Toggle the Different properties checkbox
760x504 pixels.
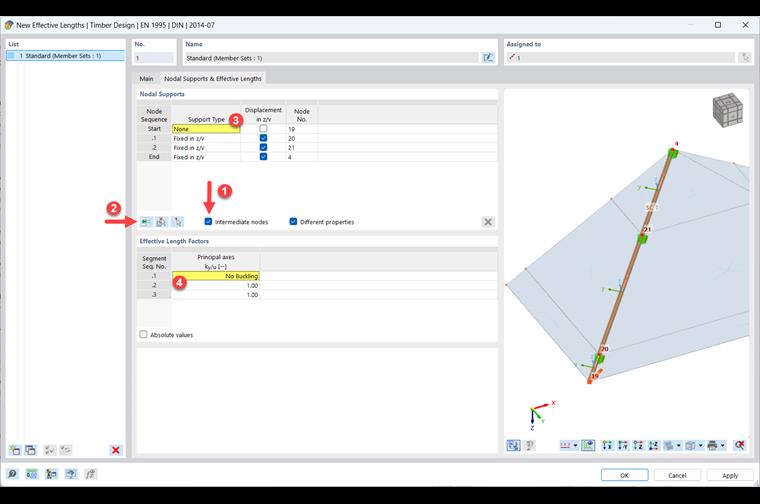[x=293, y=221]
